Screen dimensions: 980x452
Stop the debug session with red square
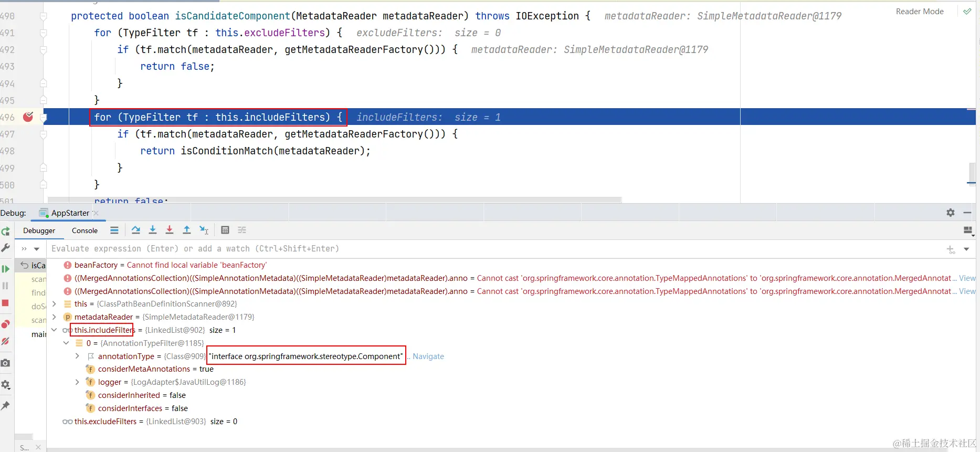[x=6, y=303]
